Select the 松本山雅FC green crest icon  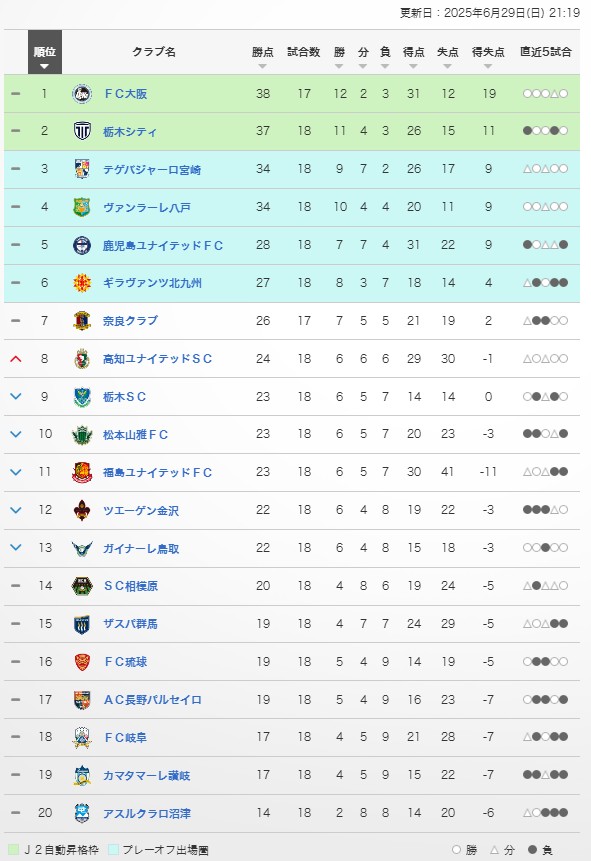tap(82, 434)
